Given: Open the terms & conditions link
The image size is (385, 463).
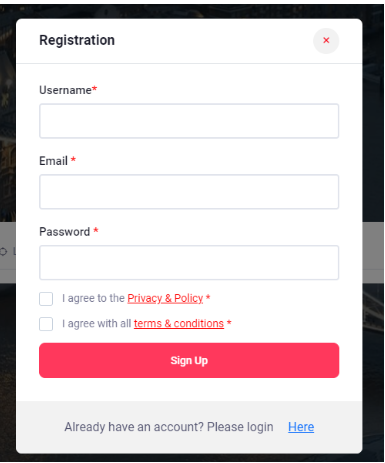Looking at the screenshot, I should tap(179, 323).
